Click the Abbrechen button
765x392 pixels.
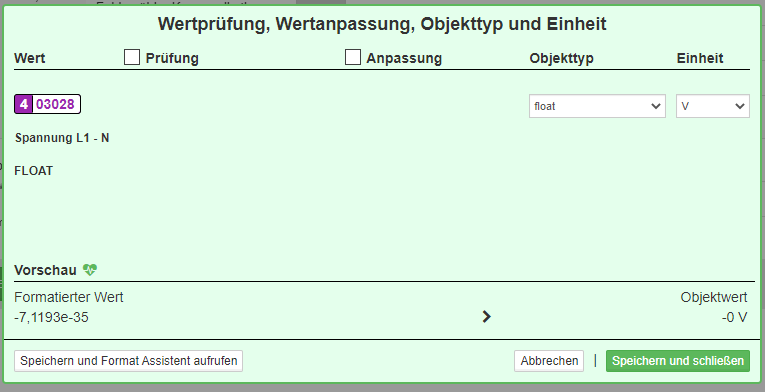[x=549, y=361]
